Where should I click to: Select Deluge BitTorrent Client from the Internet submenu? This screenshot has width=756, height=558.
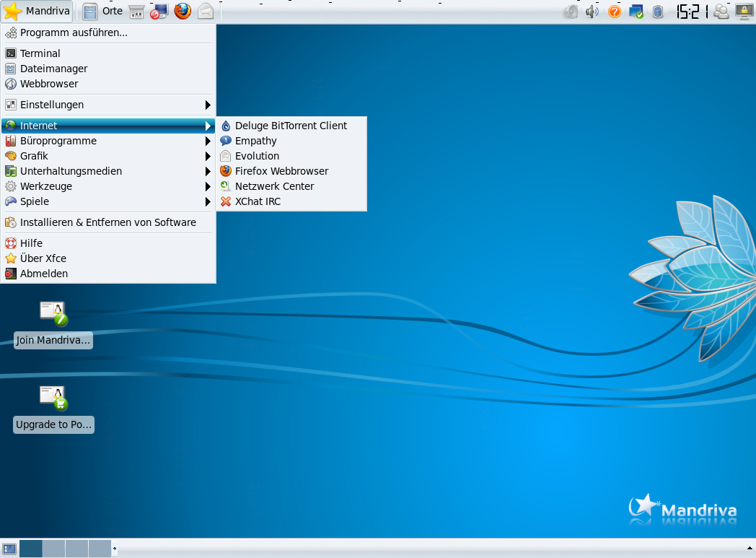pos(291,126)
